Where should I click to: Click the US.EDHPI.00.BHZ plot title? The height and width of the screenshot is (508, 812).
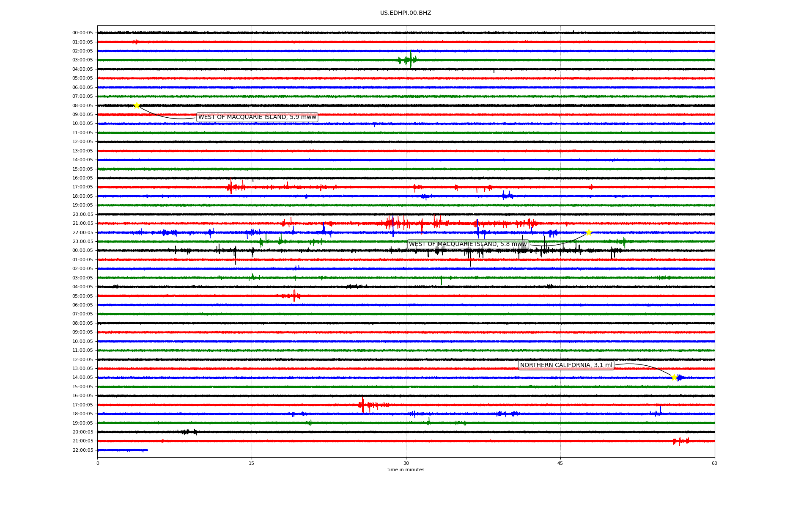pyautogui.click(x=406, y=13)
